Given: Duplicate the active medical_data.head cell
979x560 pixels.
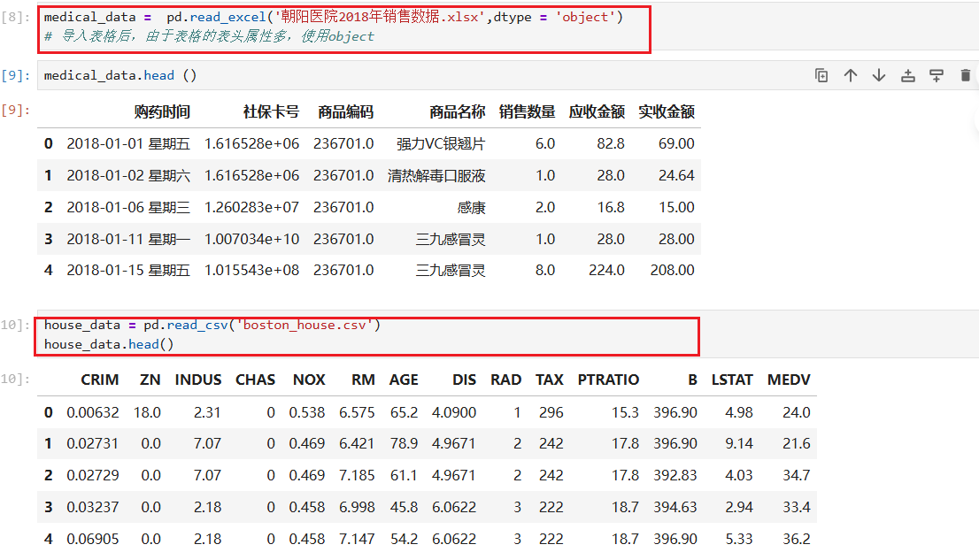Looking at the screenshot, I should coord(821,76).
